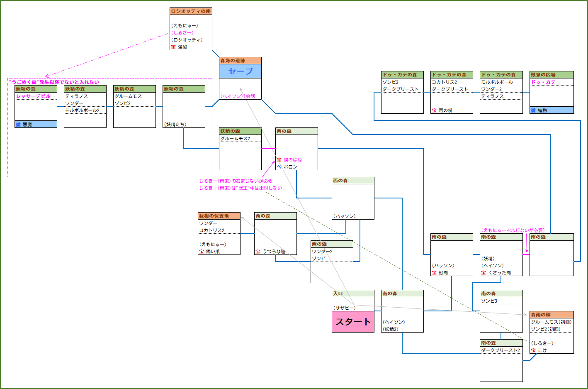Click the pink スタート box

353,322
